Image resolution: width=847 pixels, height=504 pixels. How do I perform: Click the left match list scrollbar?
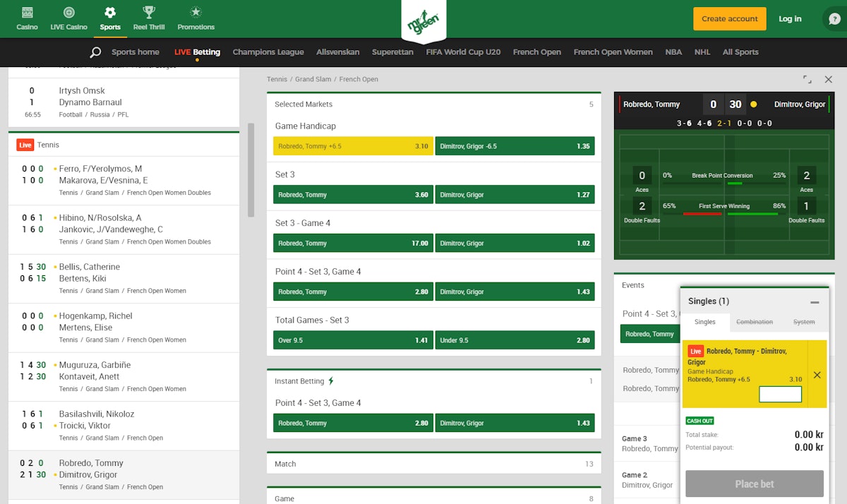[x=251, y=170]
